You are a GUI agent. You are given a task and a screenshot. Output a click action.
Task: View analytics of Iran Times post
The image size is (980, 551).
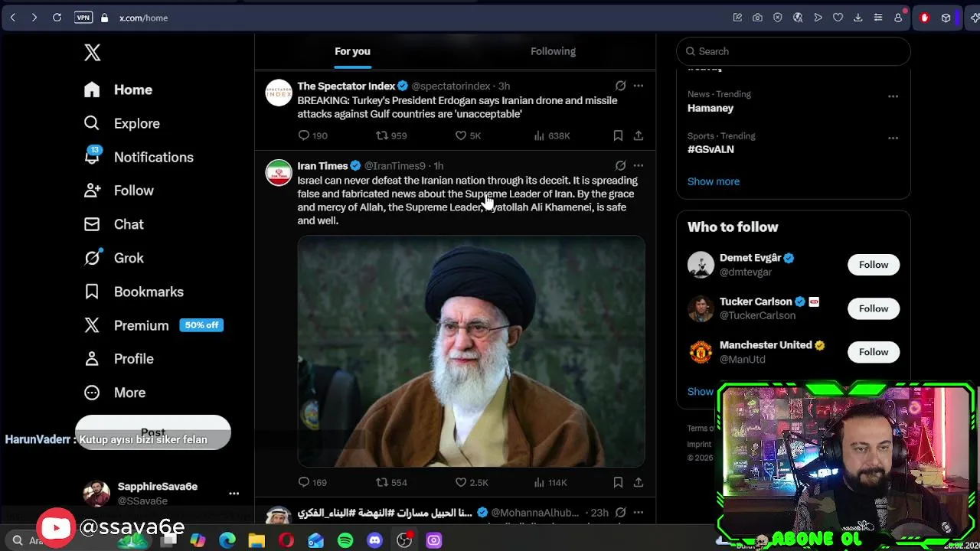tap(550, 482)
